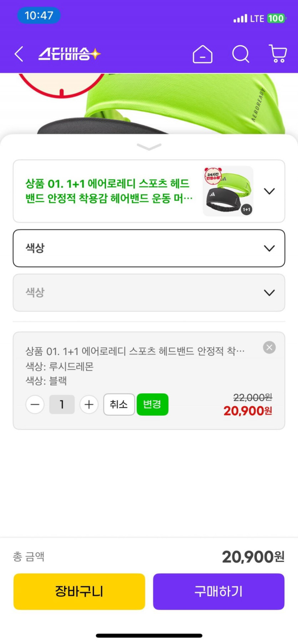Tap the status bar time 10:47
Screen dimensions: 298x644
(x=39, y=16)
